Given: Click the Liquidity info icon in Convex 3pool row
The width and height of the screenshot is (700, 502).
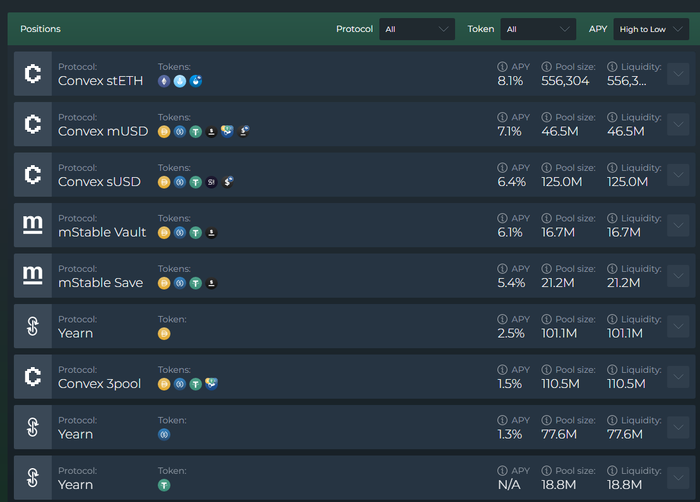Looking at the screenshot, I should coord(612,370).
